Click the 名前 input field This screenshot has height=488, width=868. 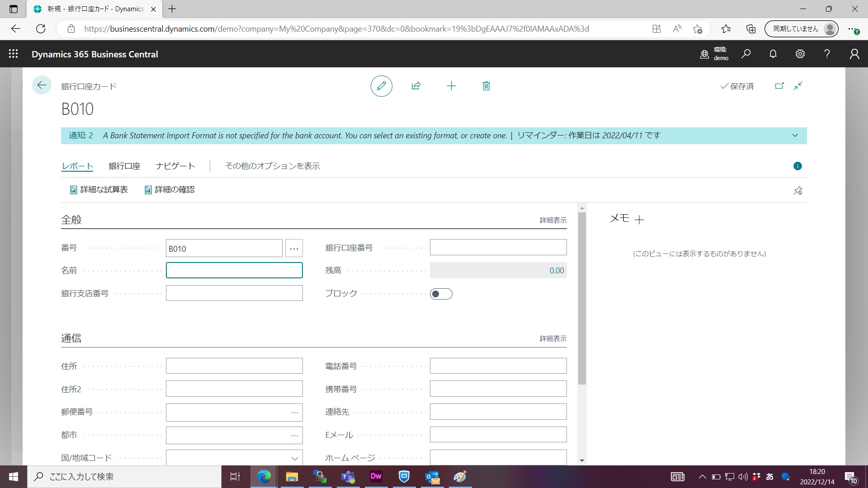click(234, 270)
